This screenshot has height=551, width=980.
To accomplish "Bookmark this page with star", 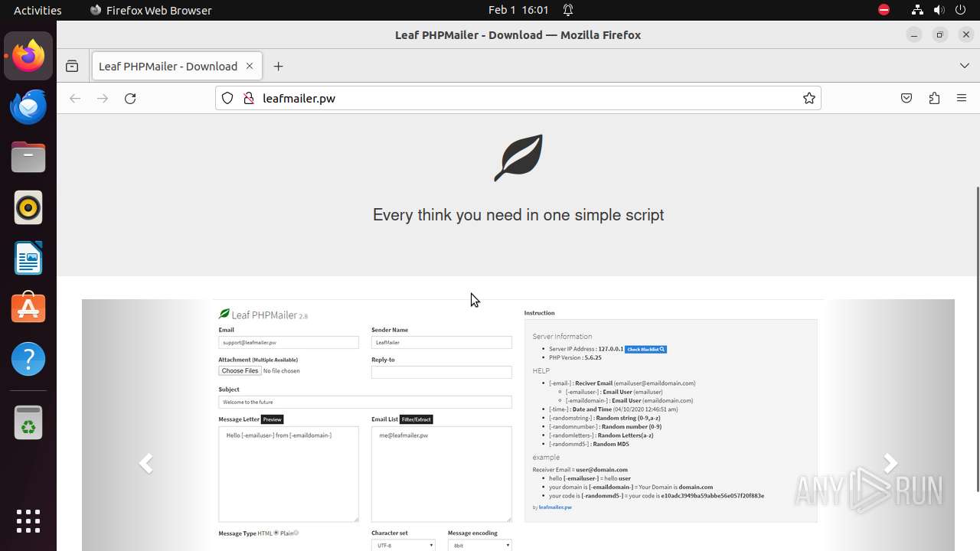I will (x=808, y=98).
